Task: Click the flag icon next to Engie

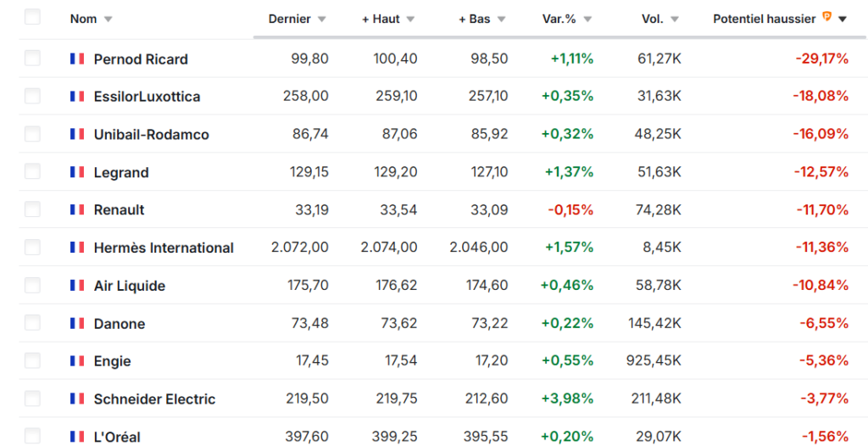Action: [x=77, y=361]
